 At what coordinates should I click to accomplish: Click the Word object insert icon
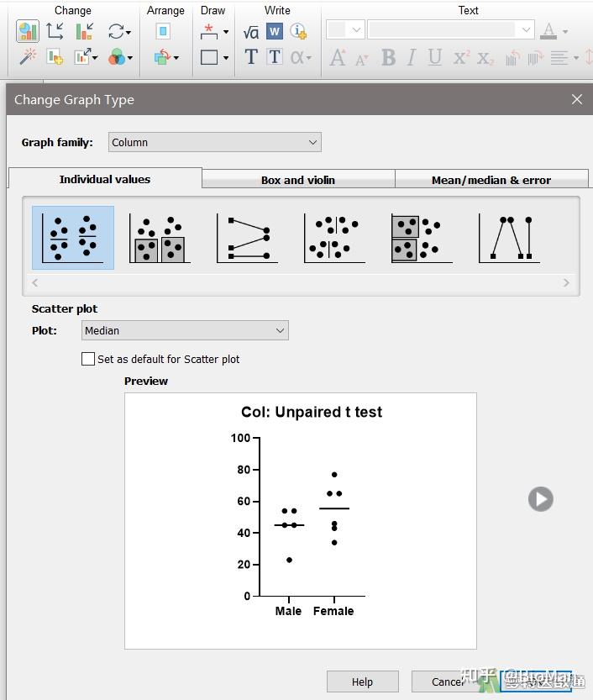275,31
